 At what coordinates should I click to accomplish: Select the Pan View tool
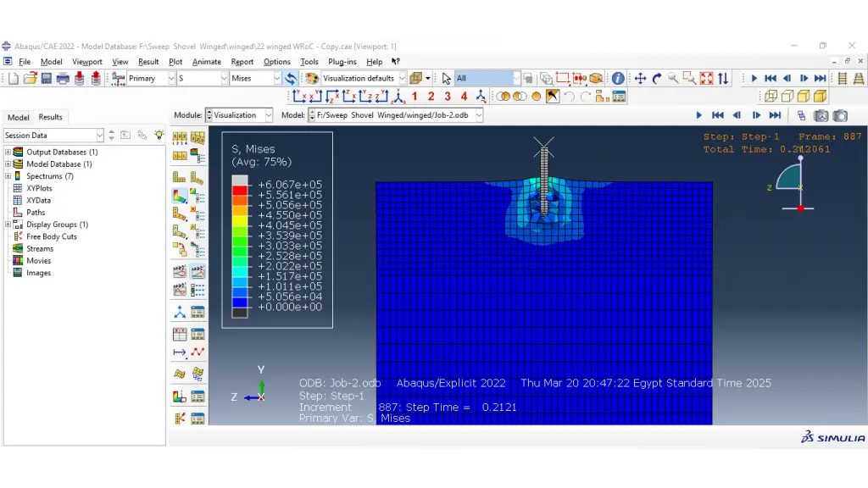click(x=641, y=79)
